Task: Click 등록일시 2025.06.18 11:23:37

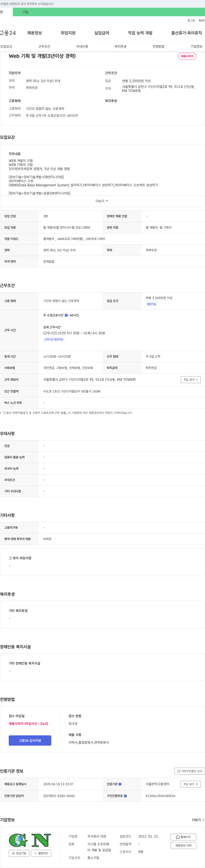Action: click(58, 784)
